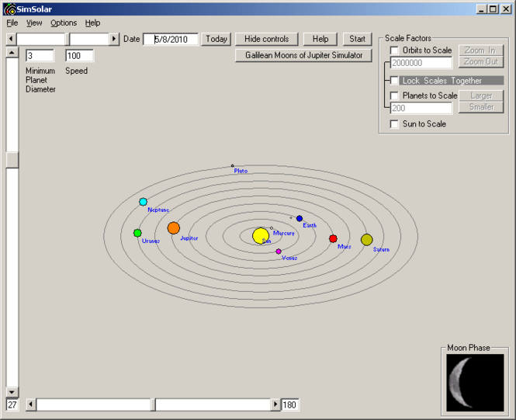Click the tilt angle field showing 27
516x420 pixels.
click(12, 404)
